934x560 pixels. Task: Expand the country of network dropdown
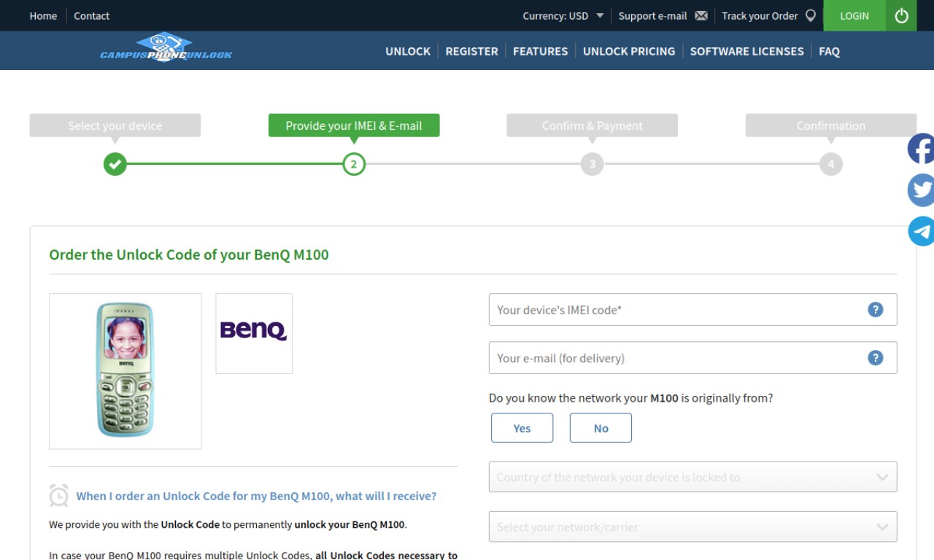pos(692,478)
